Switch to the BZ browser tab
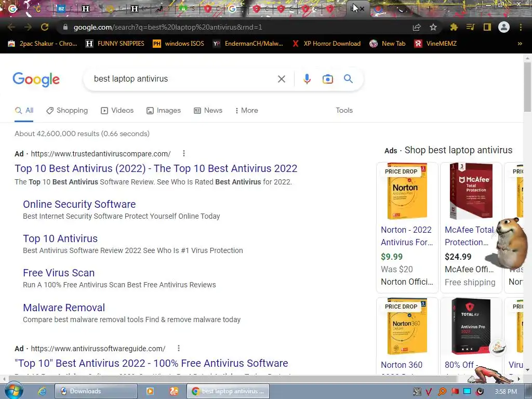532x399 pixels. [61, 9]
